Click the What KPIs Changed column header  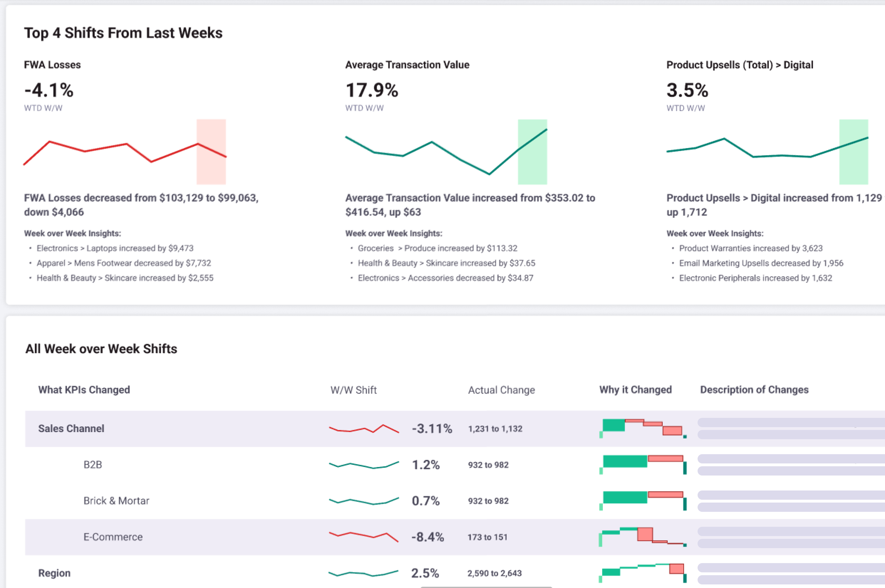84,390
